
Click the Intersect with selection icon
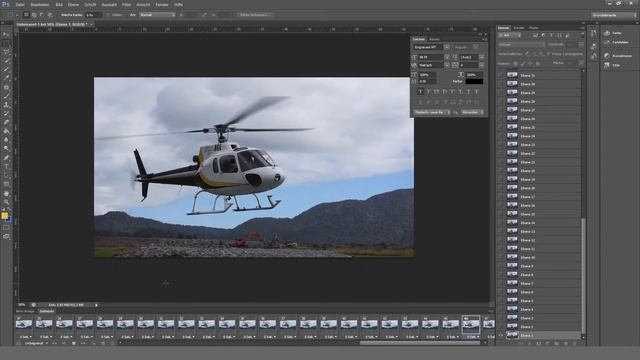pyautogui.click(x=50, y=15)
